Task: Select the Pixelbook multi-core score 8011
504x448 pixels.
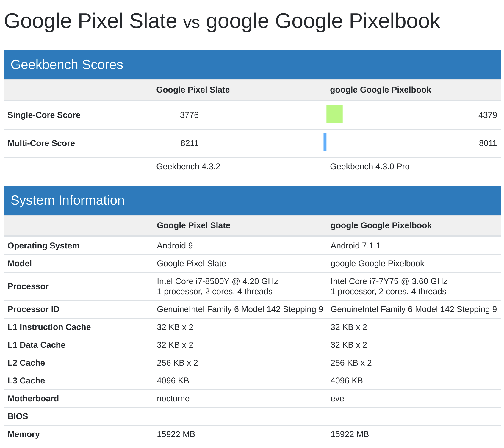Action: [x=488, y=143]
